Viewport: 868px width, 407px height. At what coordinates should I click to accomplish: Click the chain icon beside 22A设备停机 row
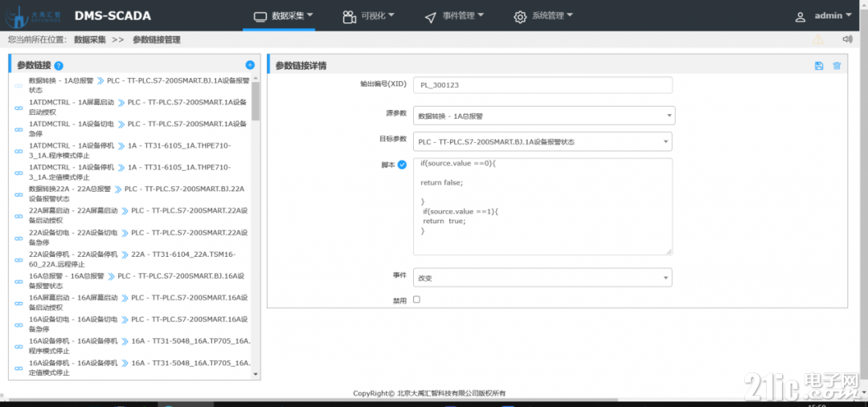[18, 259]
